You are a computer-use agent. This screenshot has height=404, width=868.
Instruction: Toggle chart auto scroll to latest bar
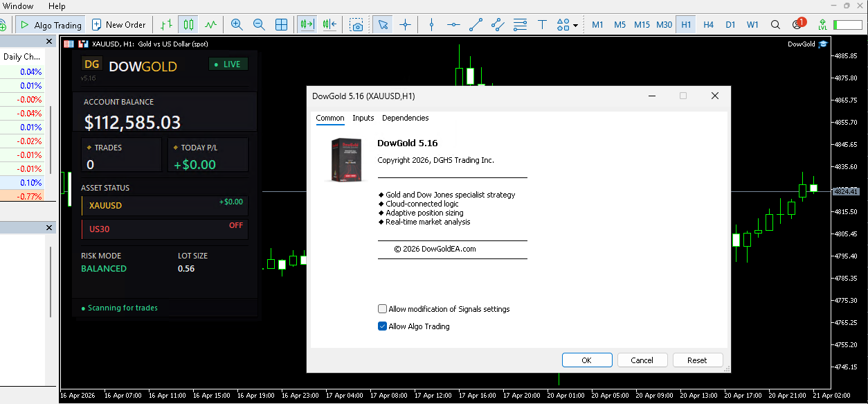[307, 25]
